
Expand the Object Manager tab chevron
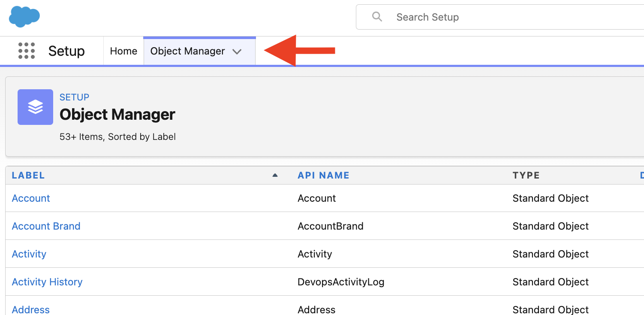point(237,51)
